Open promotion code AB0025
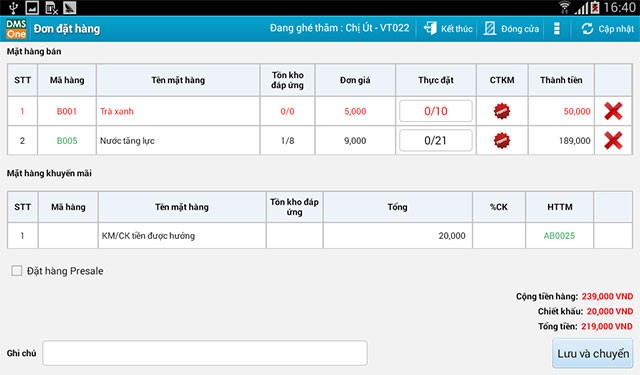Viewport: 640px width, 375px height. point(559,235)
